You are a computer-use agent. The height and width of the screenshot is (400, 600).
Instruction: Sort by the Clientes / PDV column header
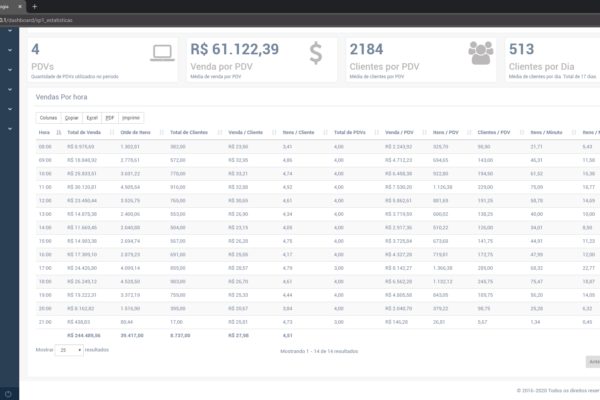tap(494, 132)
